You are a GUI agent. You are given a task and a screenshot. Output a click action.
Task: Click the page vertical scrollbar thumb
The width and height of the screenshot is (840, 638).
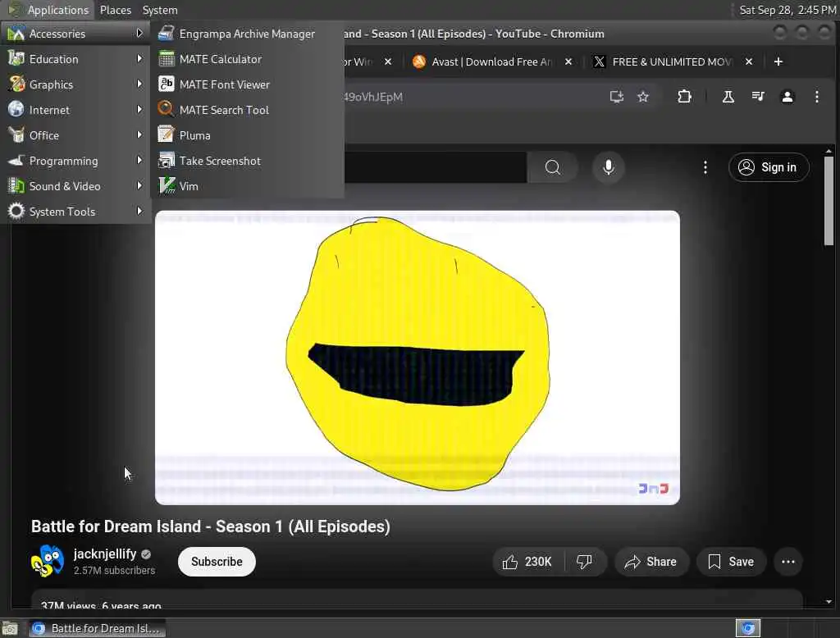point(829,201)
